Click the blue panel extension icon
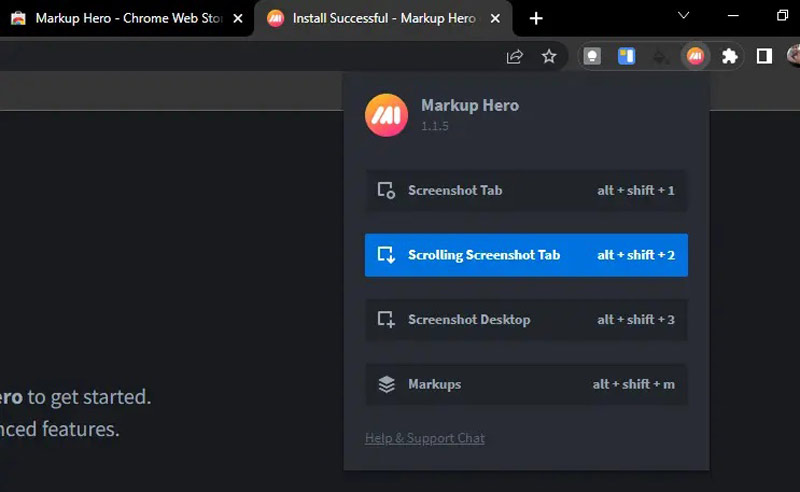 tap(627, 56)
